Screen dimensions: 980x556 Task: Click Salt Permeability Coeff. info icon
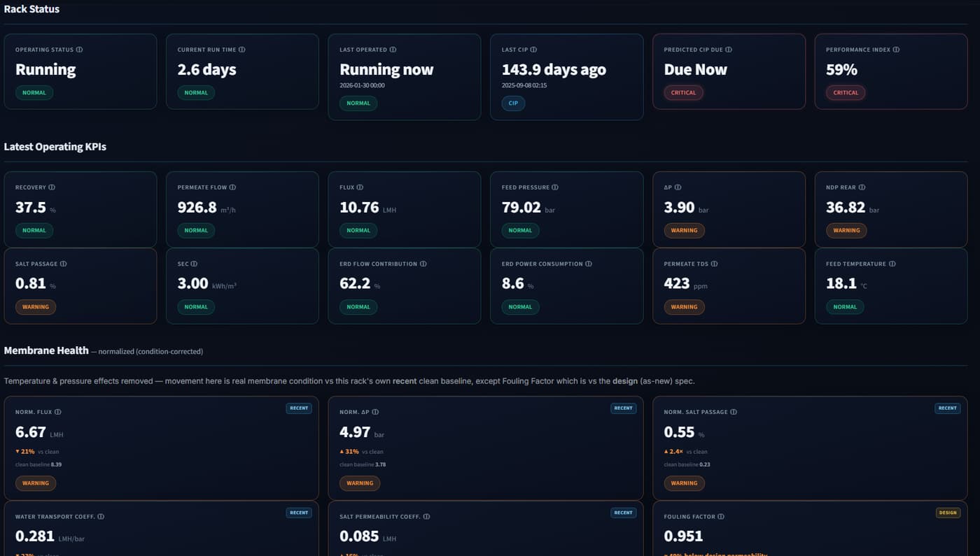426,517
